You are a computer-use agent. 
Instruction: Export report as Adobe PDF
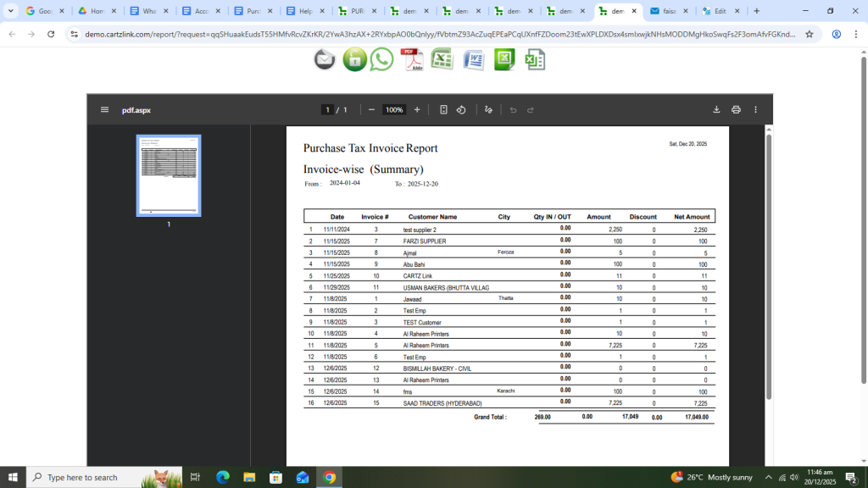412,59
